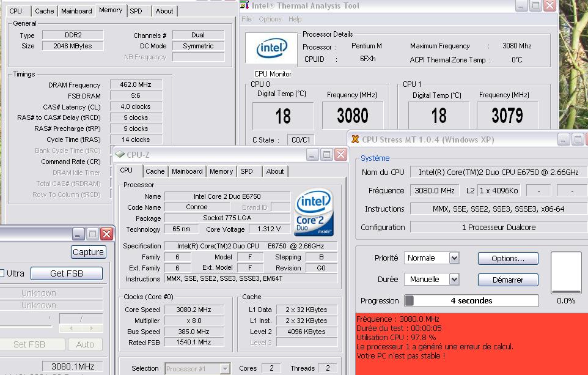The width and height of the screenshot is (588, 375).
Task: Click the Capture button
Action: pos(88,252)
